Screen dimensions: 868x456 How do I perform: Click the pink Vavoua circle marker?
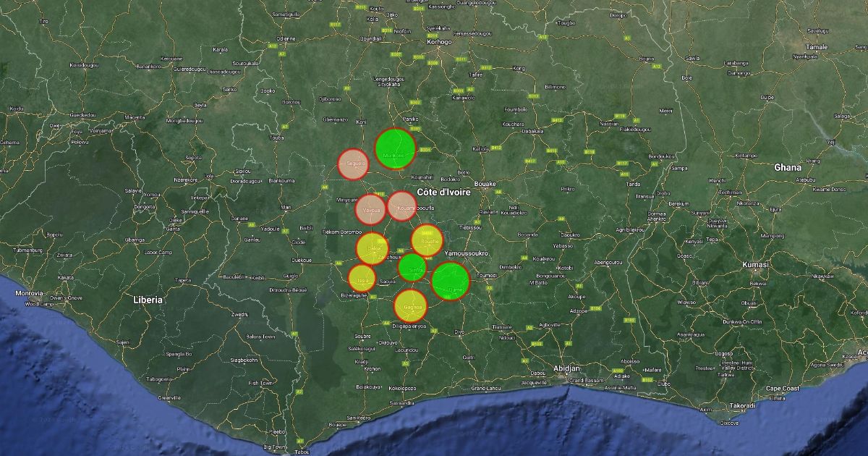point(370,209)
